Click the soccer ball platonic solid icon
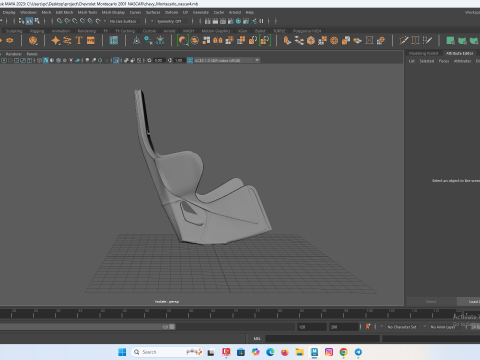This screenshot has height=360, width=480. pos(33,41)
